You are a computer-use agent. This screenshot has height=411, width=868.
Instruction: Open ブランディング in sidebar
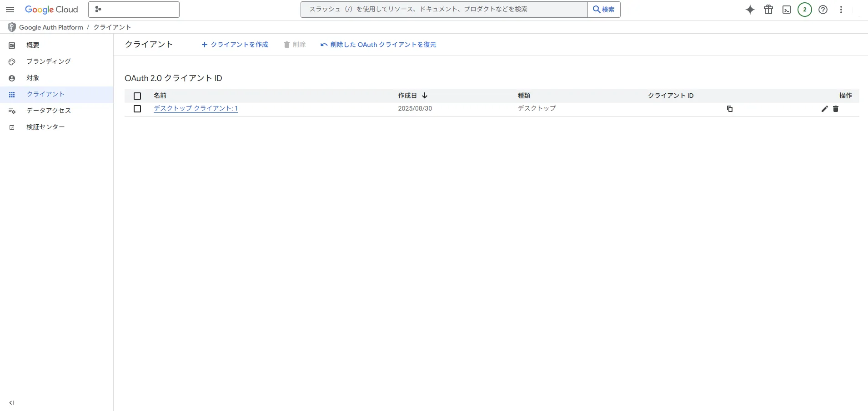(56, 61)
